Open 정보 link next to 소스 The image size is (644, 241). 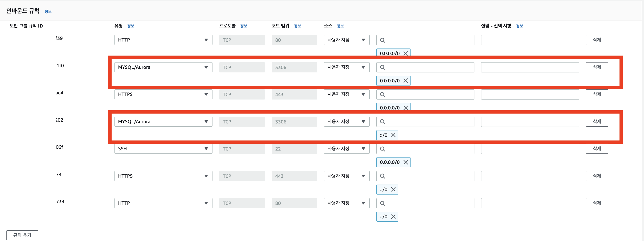point(340,26)
